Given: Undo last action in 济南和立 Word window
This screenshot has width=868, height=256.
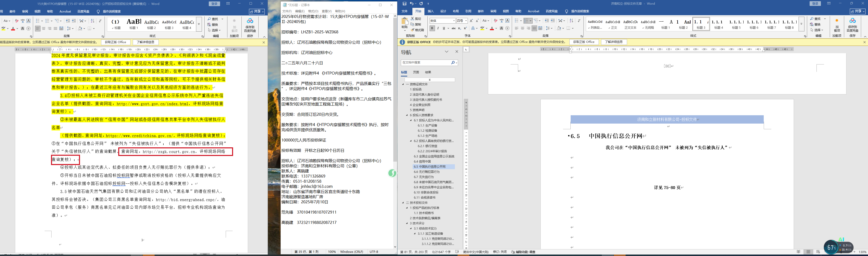Looking at the screenshot, I should [412, 4].
